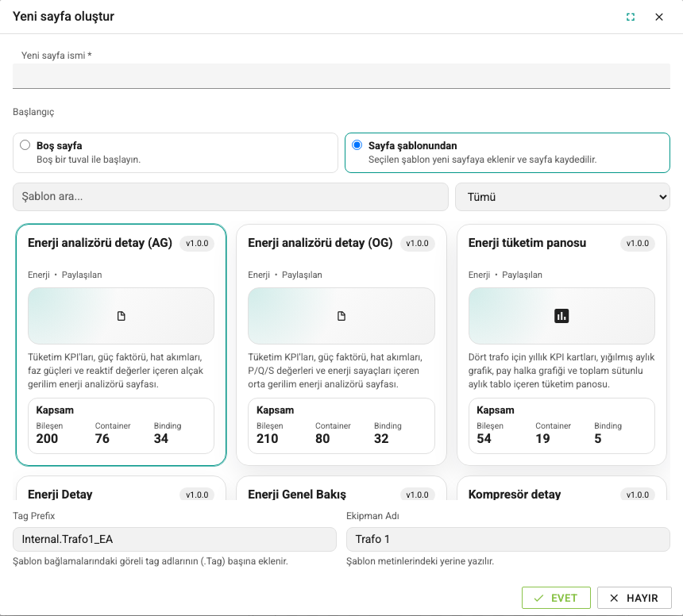Select the Sayfa şablonundan radio button
The image size is (683, 616).
point(357,145)
